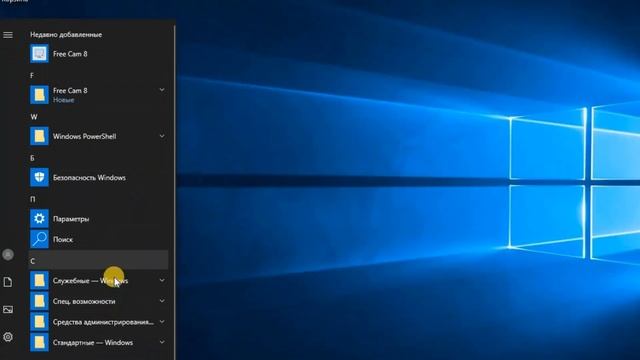Click the Средства администрирования folder icon
Screen dimensions: 640x360
[39, 322]
